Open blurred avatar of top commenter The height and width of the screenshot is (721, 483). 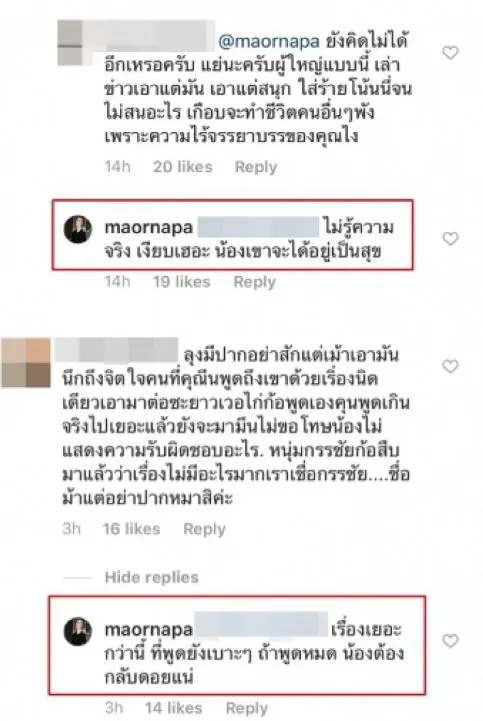tap(70, 42)
